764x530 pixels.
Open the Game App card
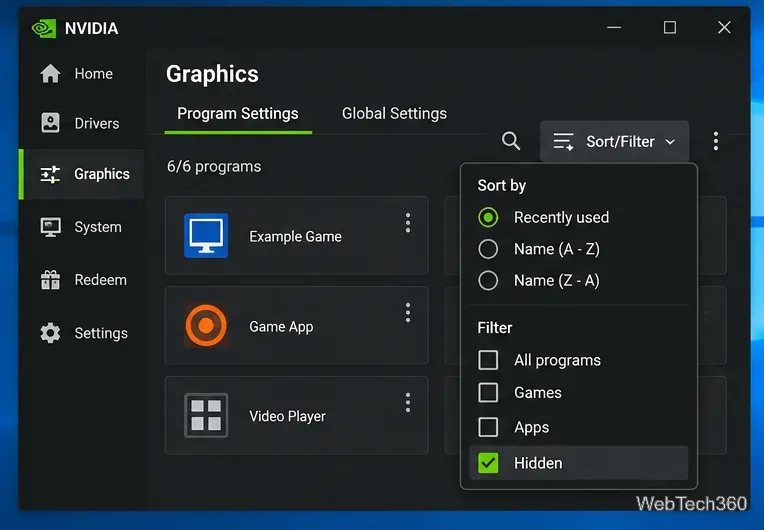(296, 325)
